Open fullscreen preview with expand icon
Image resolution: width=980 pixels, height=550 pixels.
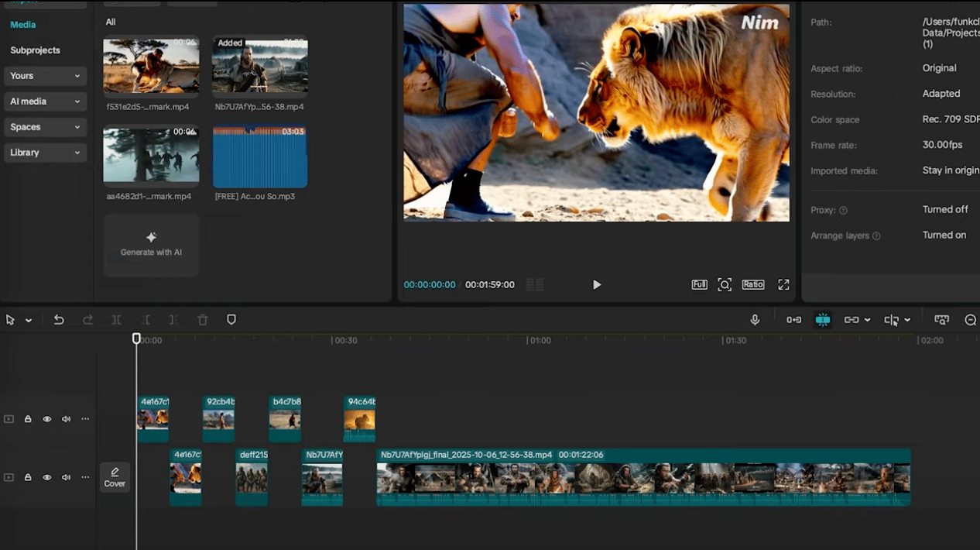click(783, 284)
